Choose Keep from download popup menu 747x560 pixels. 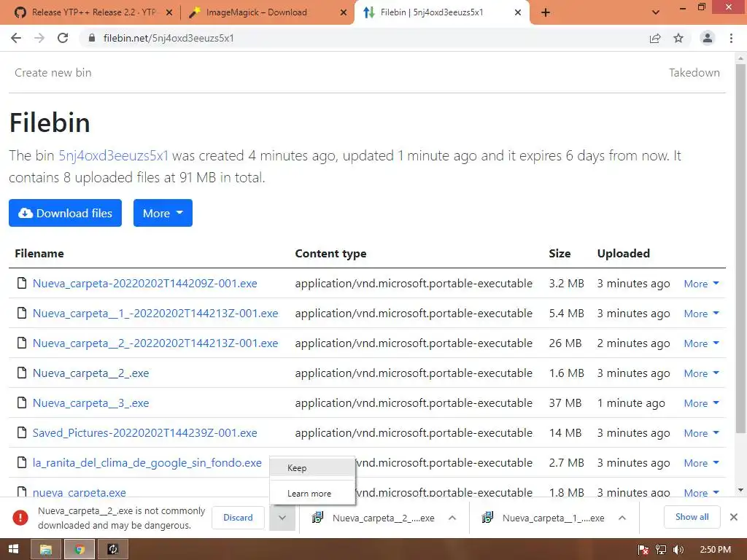click(x=312, y=468)
